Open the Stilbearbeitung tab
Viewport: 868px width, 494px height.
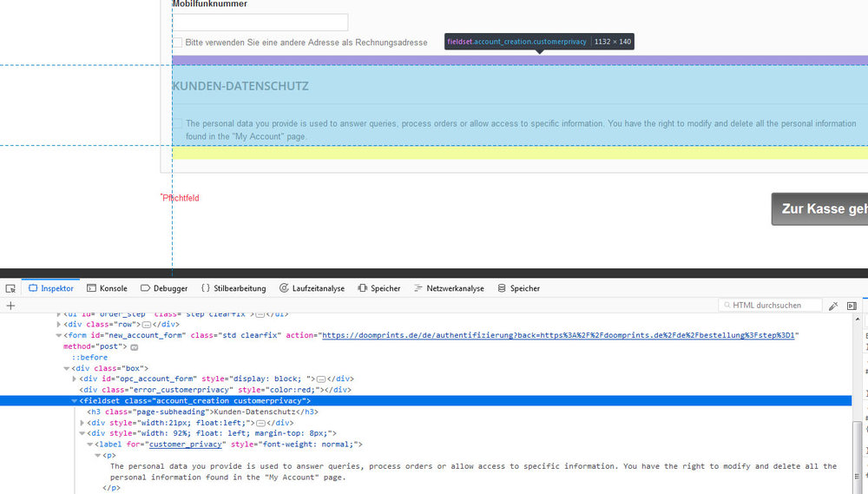click(233, 288)
